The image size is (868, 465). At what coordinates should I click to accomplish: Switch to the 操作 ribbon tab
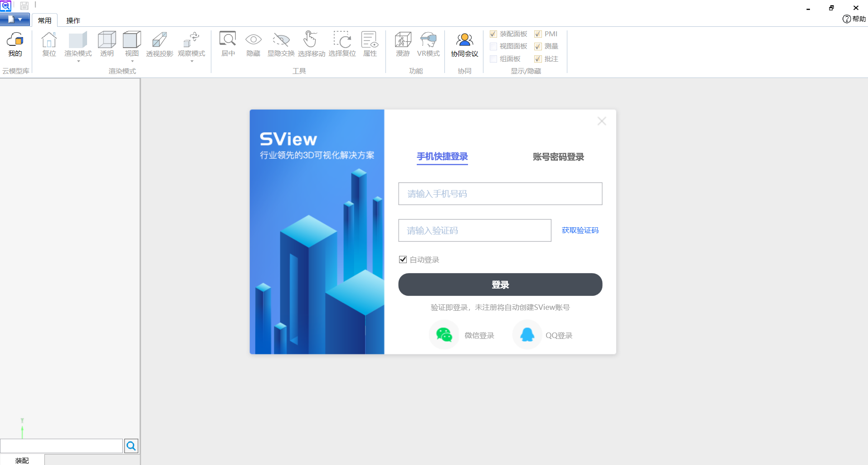(73, 20)
